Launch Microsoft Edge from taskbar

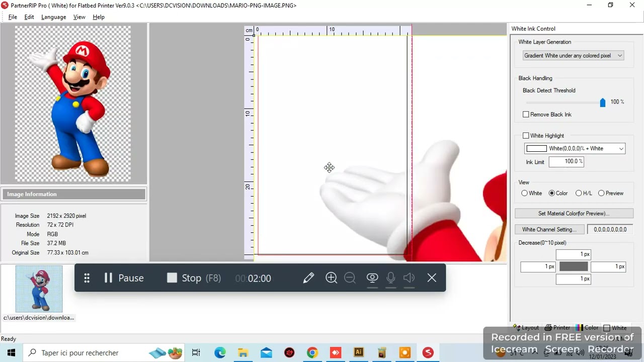point(220,353)
